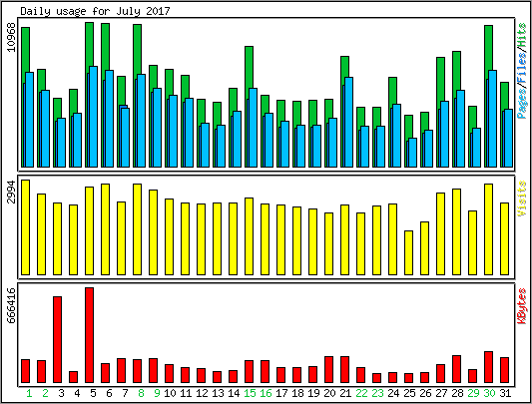Click the blue Files bar for day 5
This screenshot has height=404, width=532.
pyautogui.click(x=93, y=117)
